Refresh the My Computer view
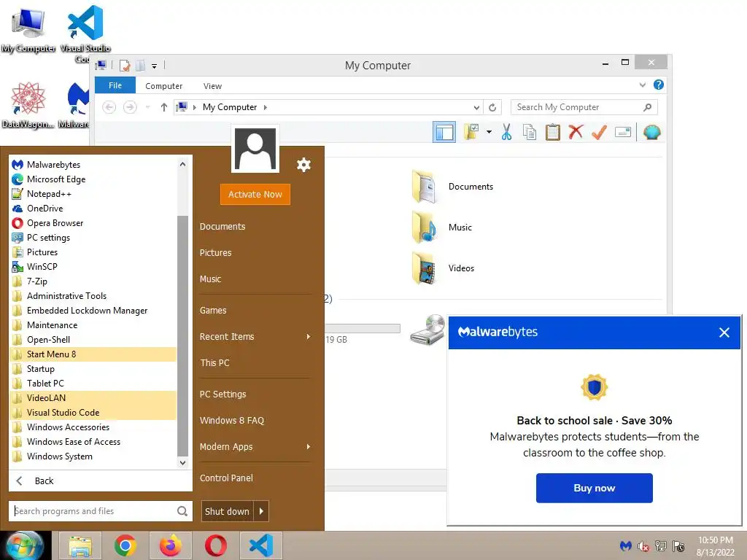Viewport: 747px width, 560px height. 492,108
